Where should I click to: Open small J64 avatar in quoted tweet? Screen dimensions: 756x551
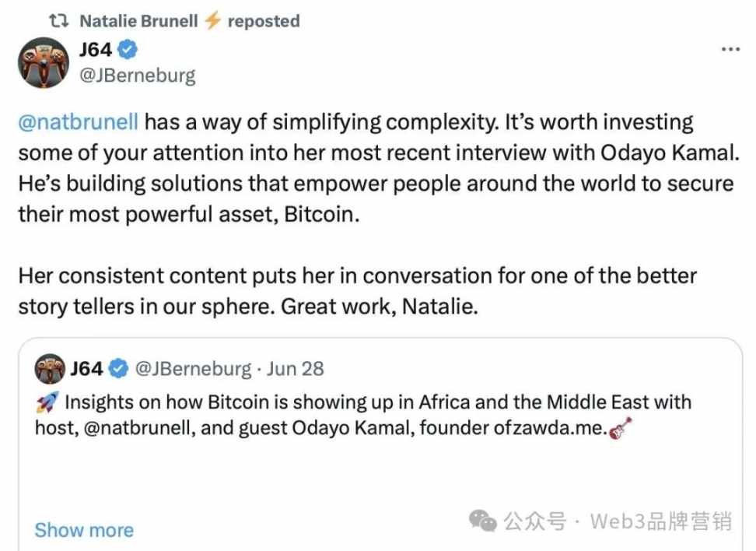(50, 369)
